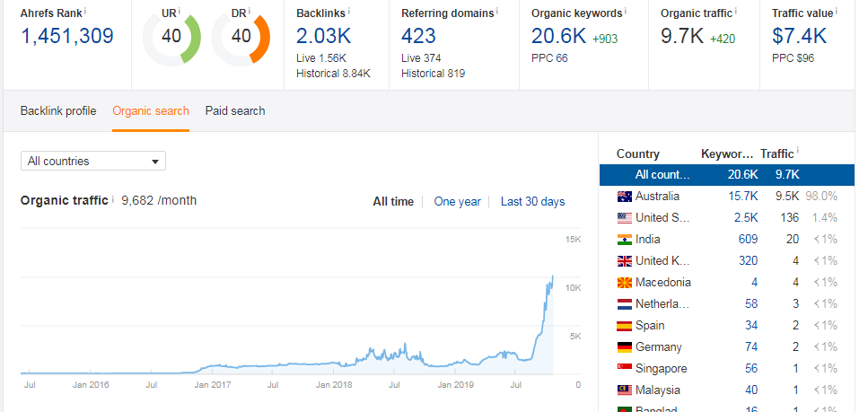Select the Last 30 days range
Screen dimensions: 868x412
click(x=532, y=202)
